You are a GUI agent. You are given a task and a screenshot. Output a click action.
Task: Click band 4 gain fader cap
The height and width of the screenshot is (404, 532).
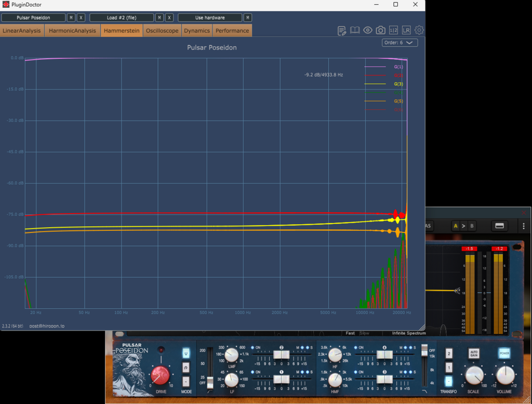(384, 355)
